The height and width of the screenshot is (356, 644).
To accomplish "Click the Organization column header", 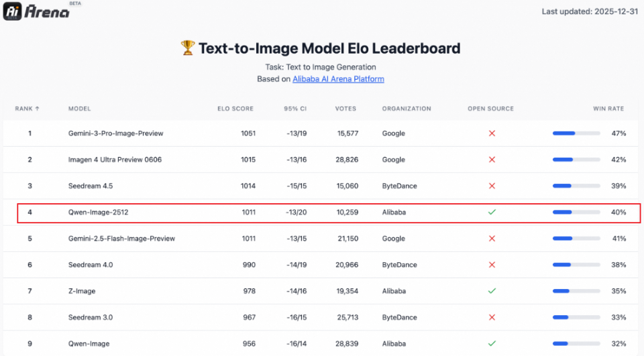I will (407, 109).
